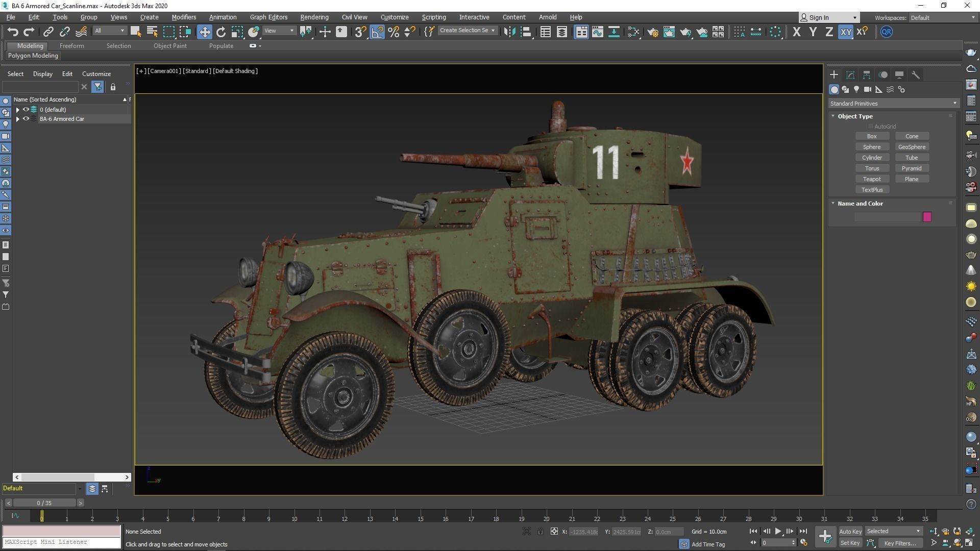Toggle visibility of BA-6 Armored Car
Viewport: 980px width, 551px height.
[x=26, y=118]
